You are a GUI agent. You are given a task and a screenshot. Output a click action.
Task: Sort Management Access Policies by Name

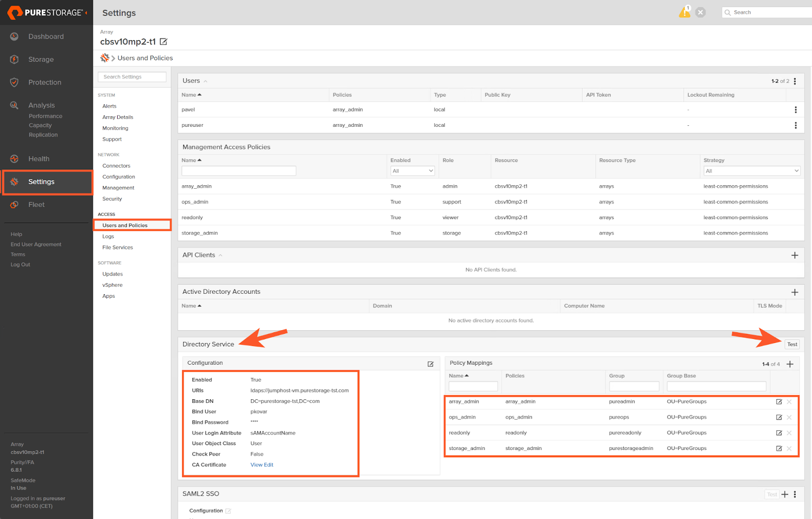point(191,160)
